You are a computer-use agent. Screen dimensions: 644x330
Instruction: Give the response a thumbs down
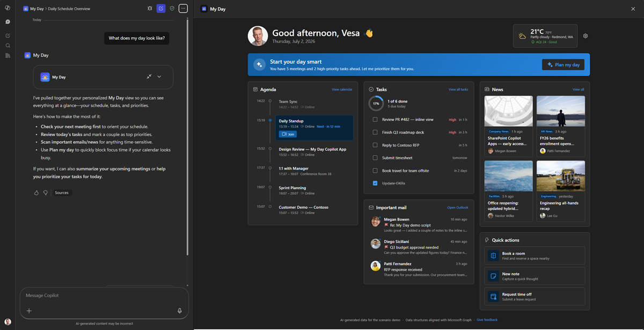[46, 193]
